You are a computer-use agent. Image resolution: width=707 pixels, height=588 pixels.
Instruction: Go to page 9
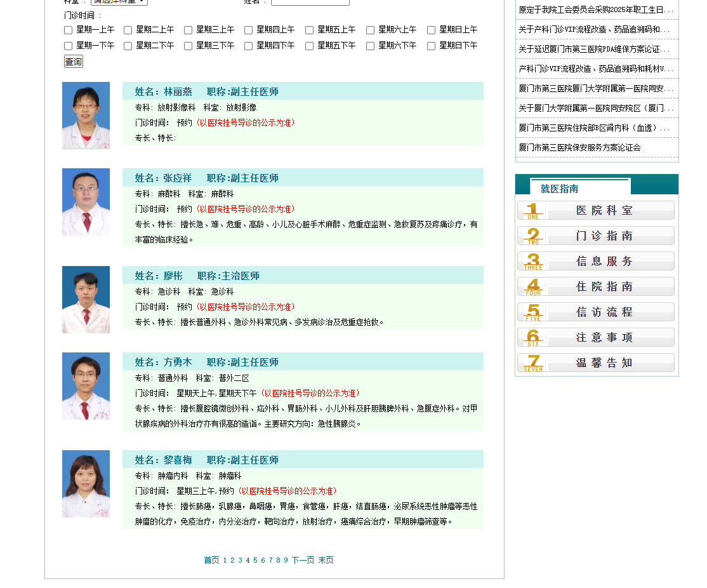pyautogui.click(x=286, y=560)
